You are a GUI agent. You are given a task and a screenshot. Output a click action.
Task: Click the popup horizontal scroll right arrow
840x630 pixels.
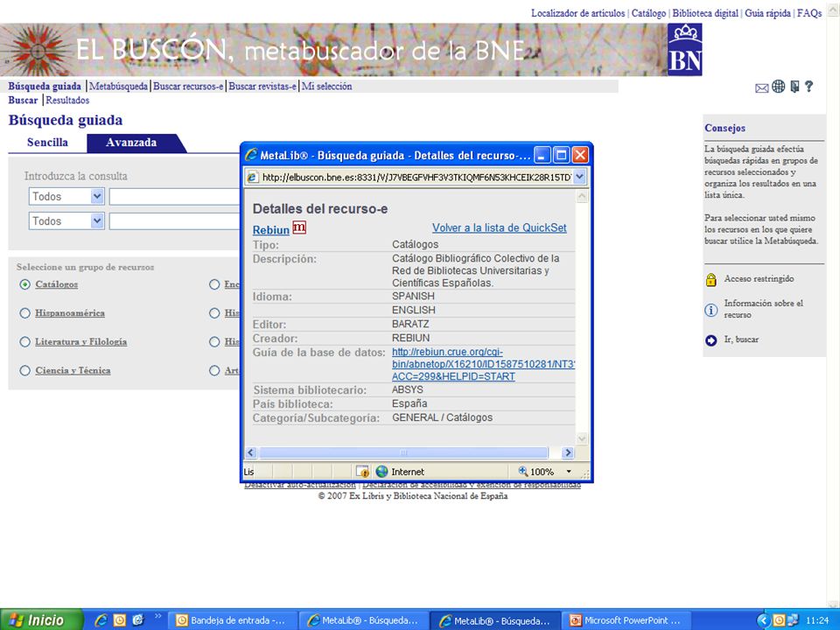click(x=568, y=452)
